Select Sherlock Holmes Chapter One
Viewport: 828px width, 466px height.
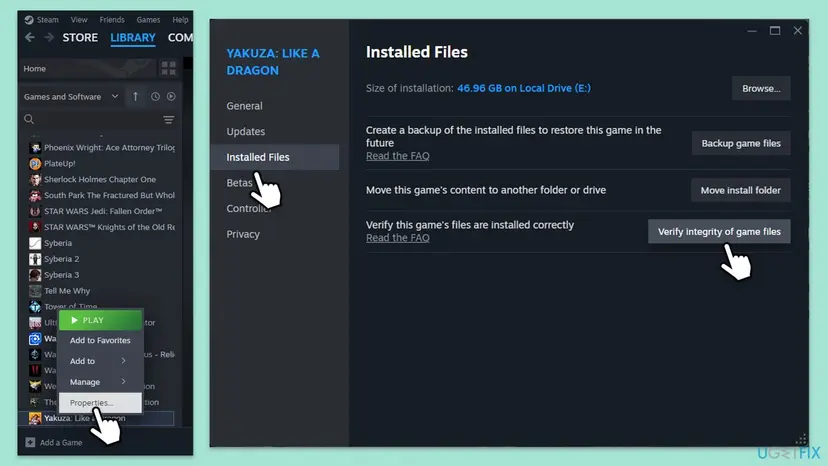pos(100,179)
